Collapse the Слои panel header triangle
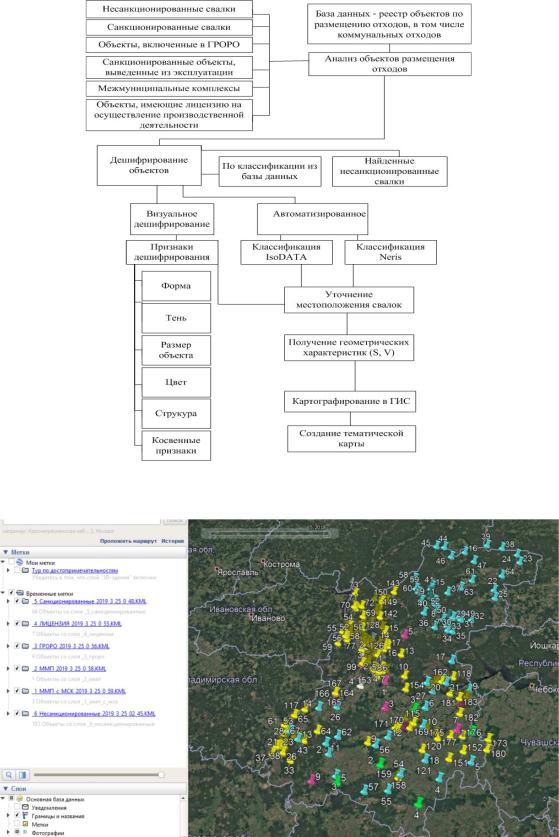Viewport: 559px width, 837px height. pyautogui.click(x=5, y=788)
